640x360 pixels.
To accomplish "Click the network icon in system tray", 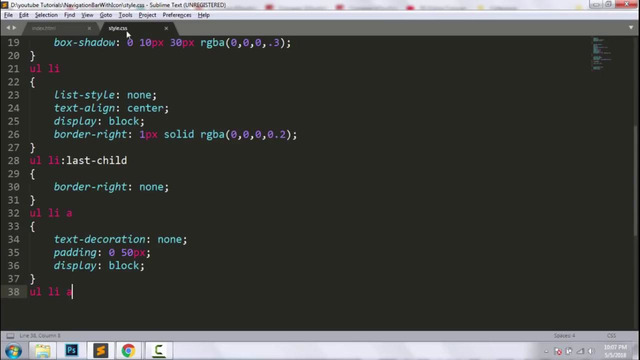I will tap(580, 351).
